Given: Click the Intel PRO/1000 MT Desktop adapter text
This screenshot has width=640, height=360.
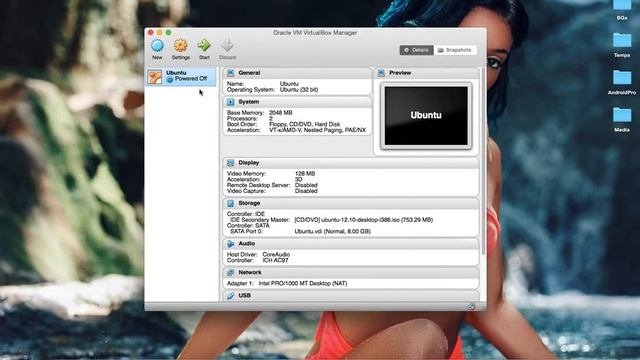Looking at the screenshot, I should pos(303,283).
